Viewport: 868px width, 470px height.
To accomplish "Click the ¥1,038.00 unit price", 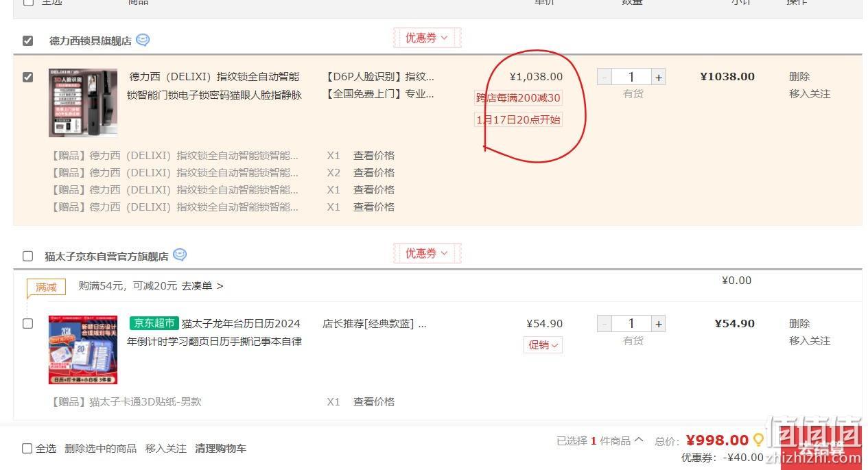I will click(536, 77).
